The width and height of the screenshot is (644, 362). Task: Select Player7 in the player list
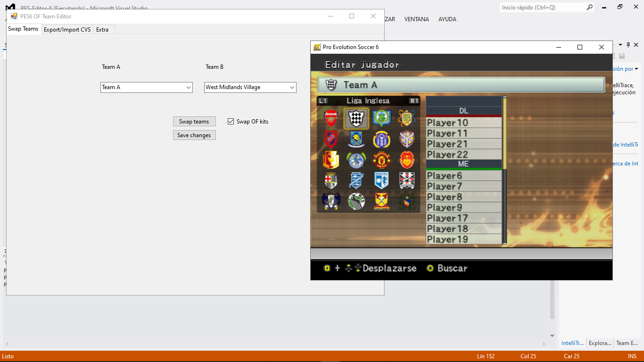pos(464,186)
